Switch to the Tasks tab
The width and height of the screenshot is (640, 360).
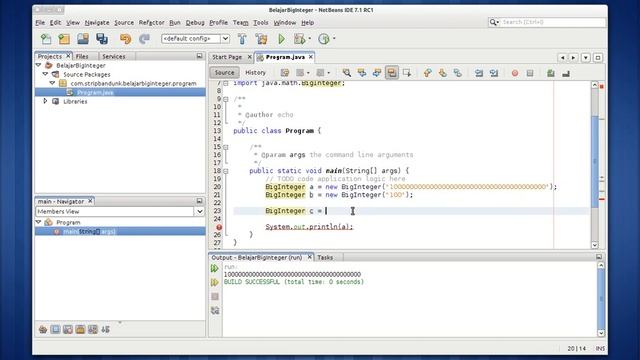[325, 258]
